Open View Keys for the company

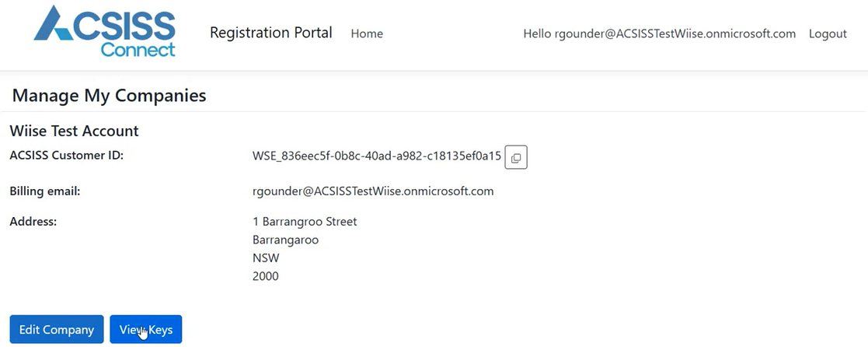coord(146,330)
